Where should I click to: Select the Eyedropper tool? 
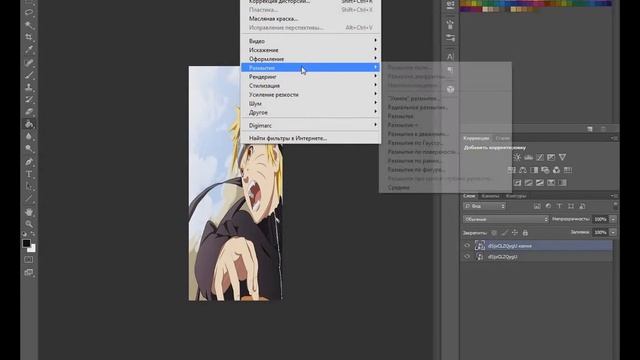29,49
